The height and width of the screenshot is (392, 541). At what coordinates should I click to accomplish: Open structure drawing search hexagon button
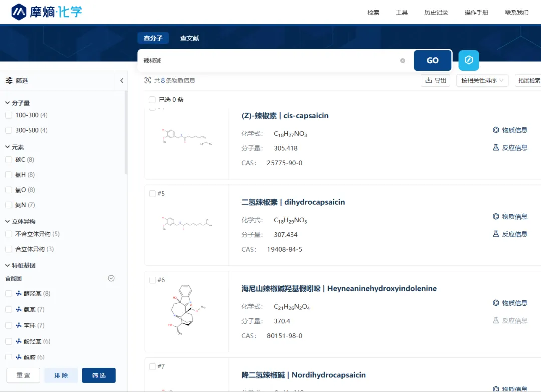468,60
